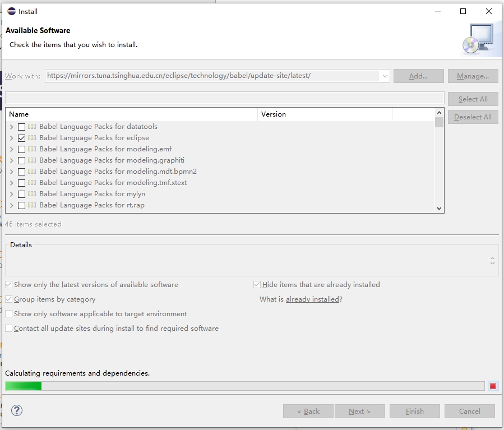
Task: Click the Details scroll down arrow
Action: coord(492,262)
